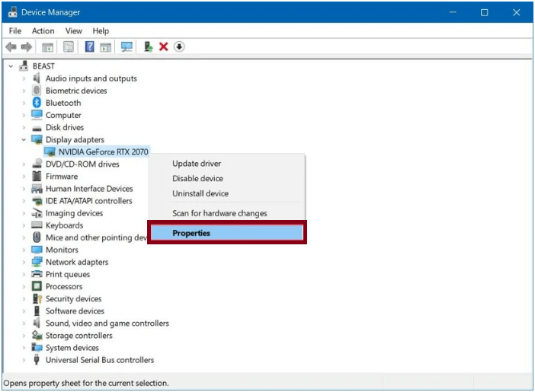Click the black circle down-arrow toolbar icon
535x392 pixels.
tap(179, 47)
